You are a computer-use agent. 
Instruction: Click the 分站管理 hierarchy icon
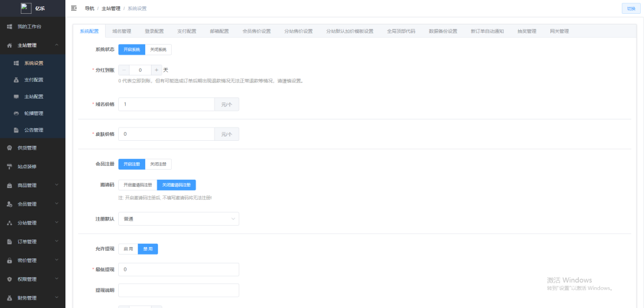point(9,223)
